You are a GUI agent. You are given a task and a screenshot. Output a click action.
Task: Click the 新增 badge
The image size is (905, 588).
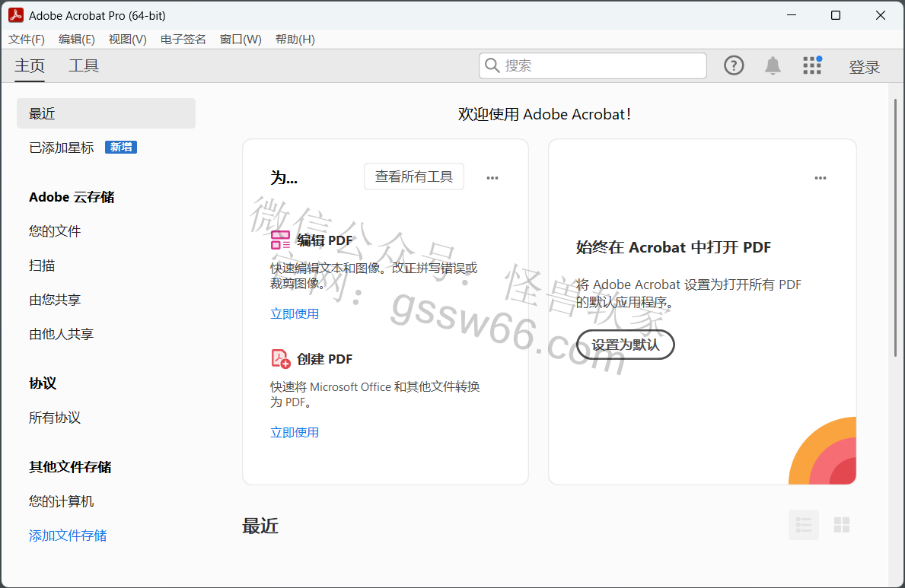[120, 147]
